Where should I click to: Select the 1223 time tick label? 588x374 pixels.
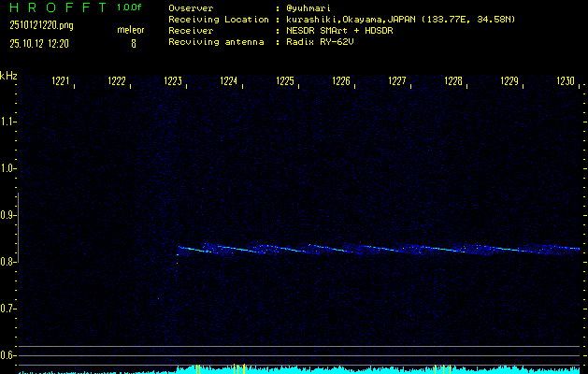[x=172, y=82]
